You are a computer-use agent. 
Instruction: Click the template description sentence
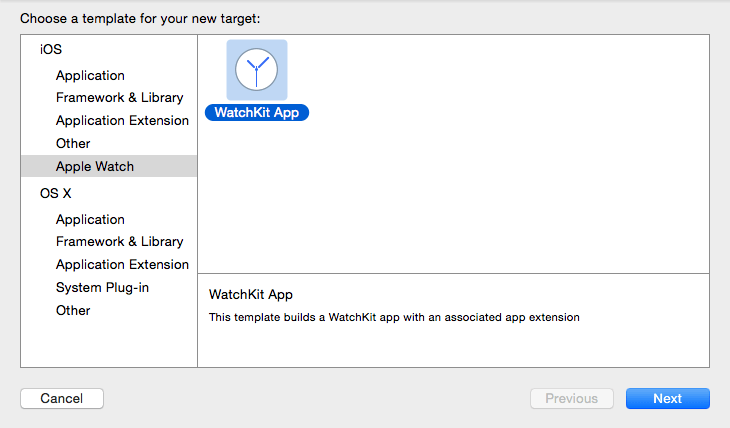pos(394,317)
